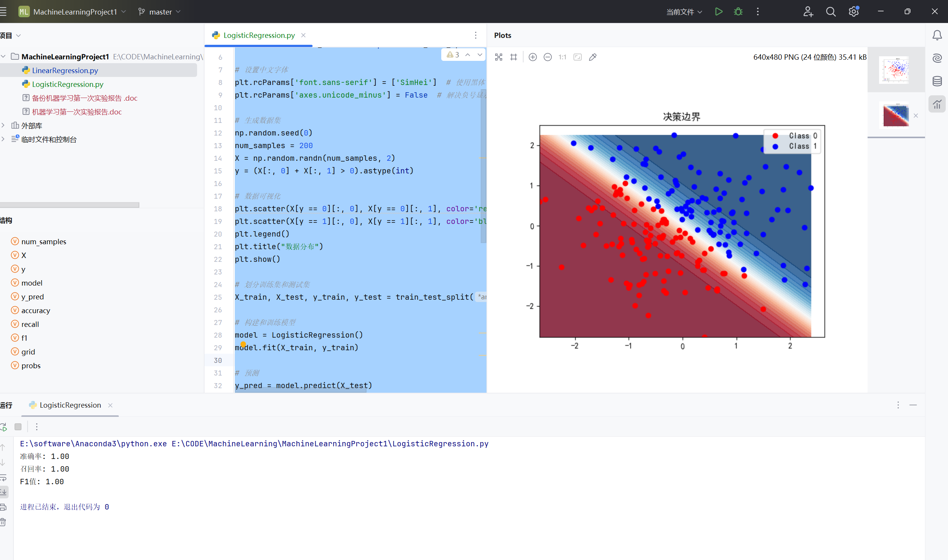Click the Search Everywhere magnifier icon

click(x=830, y=11)
